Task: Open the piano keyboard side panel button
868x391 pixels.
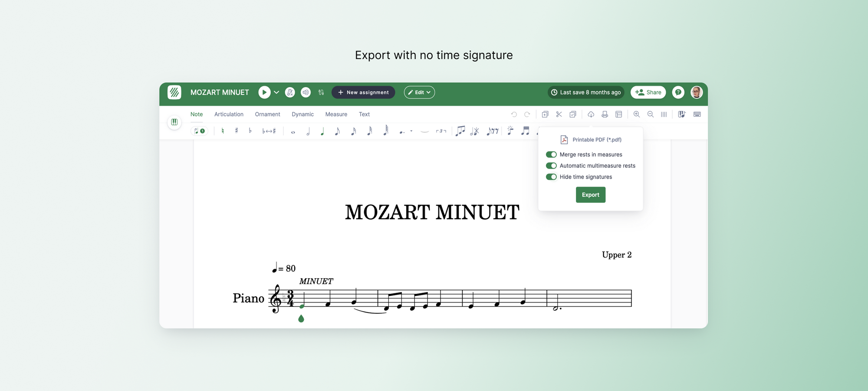Action: 174,122
